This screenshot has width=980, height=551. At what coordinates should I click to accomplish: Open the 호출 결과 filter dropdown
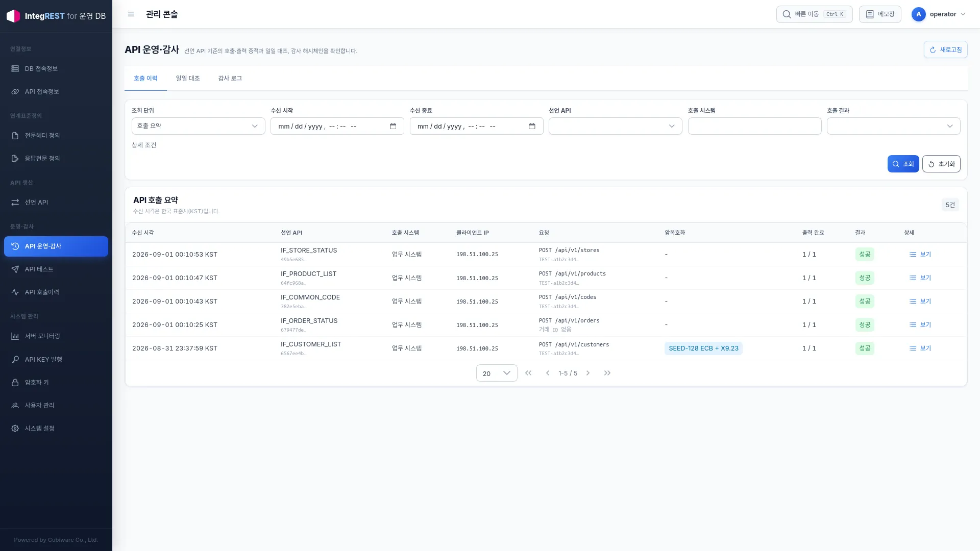893,126
